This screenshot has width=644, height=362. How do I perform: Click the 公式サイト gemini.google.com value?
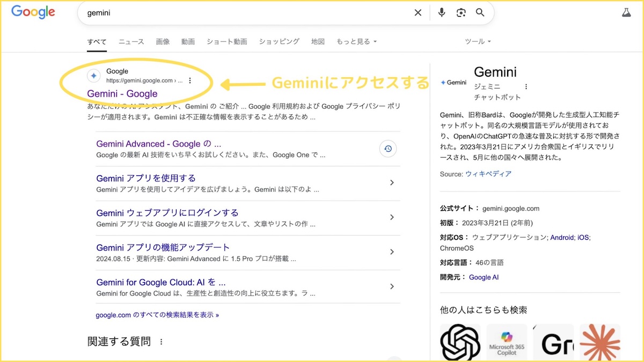click(x=511, y=209)
